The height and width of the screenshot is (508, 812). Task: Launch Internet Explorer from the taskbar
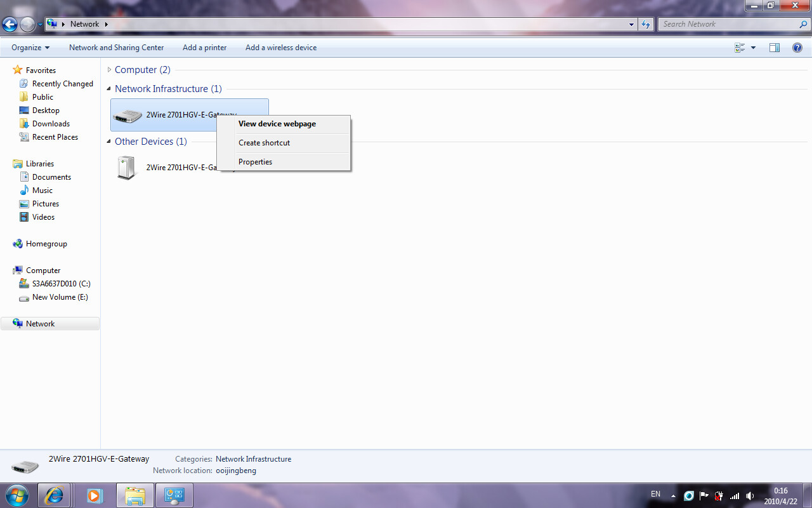(54, 495)
